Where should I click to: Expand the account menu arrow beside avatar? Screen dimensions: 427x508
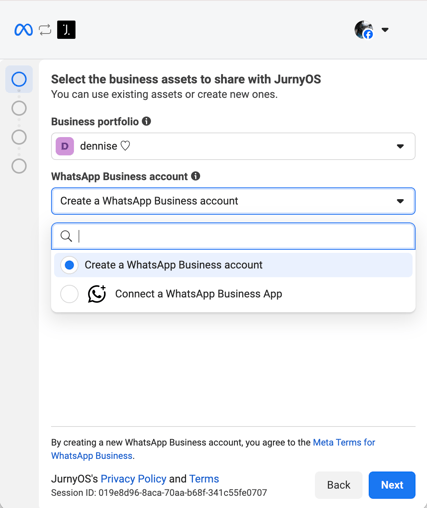pyautogui.click(x=385, y=30)
